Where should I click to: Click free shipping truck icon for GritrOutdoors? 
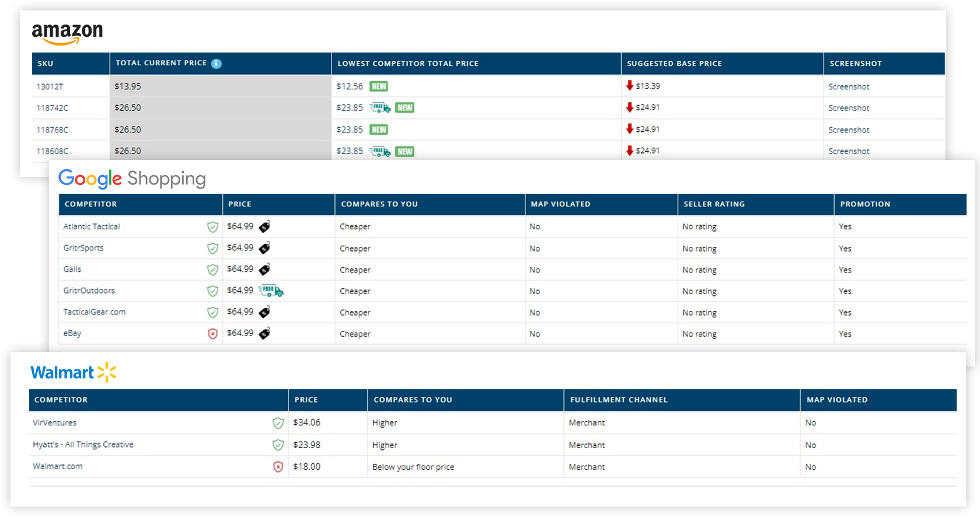271,291
